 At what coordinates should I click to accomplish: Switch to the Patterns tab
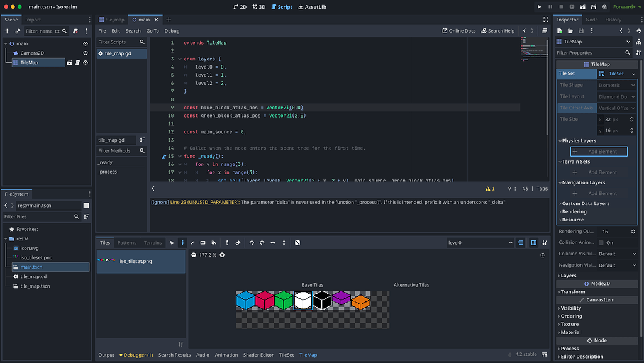(x=127, y=242)
